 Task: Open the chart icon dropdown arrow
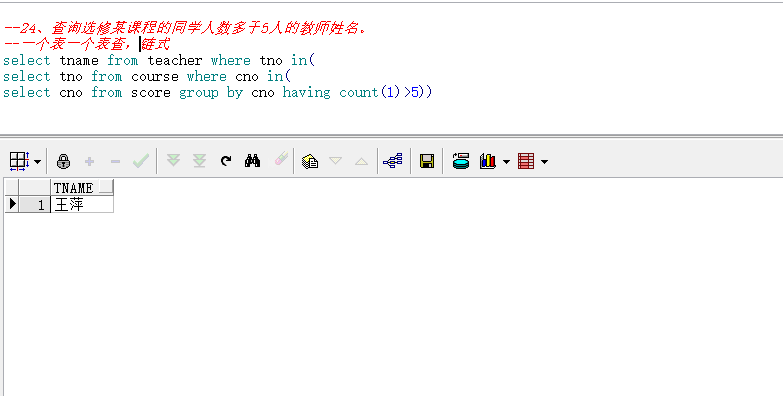[x=506, y=162]
